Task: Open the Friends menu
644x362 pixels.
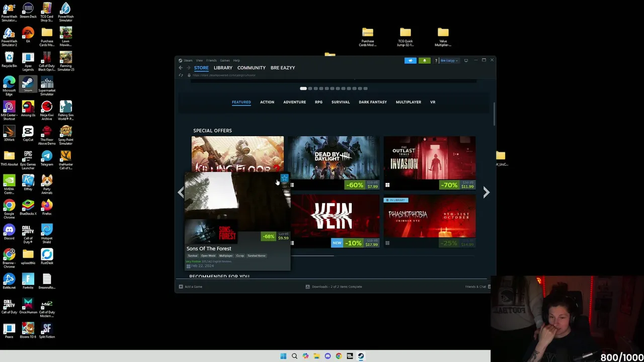Action: coord(211,60)
